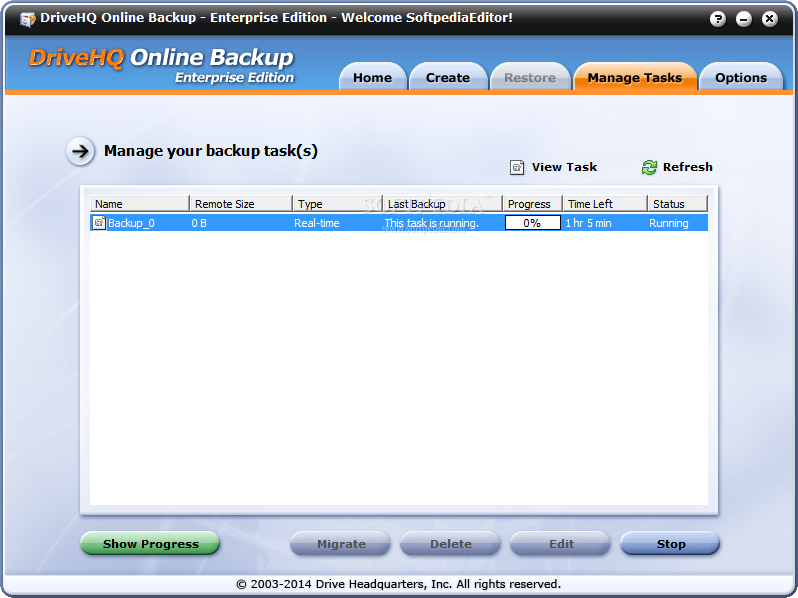Viewport: 798px width, 598px height.
Task: Click the Edit button
Action: pyautogui.click(x=560, y=544)
